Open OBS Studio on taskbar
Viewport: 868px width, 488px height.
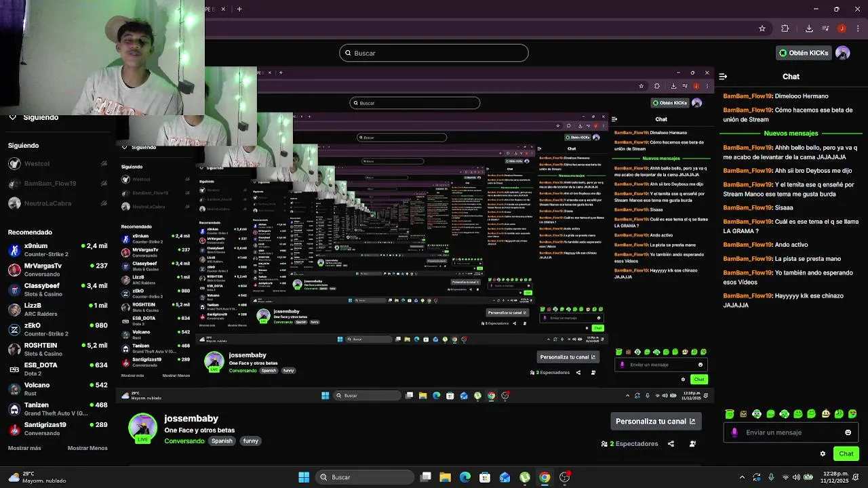coord(565,477)
